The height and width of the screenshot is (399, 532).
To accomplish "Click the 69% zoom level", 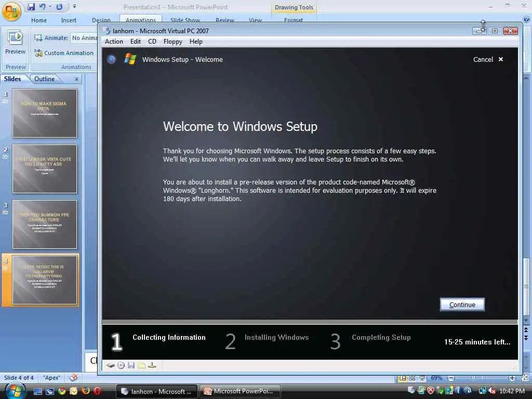I will click(x=436, y=378).
